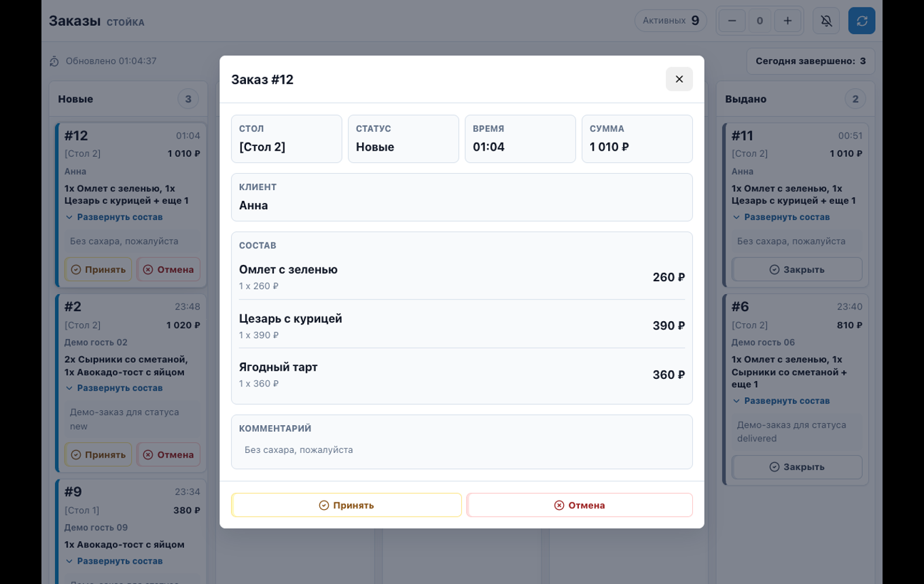Click the Заказы page heading
Image resolution: width=924 pixels, height=584 pixels.
click(x=75, y=21)
